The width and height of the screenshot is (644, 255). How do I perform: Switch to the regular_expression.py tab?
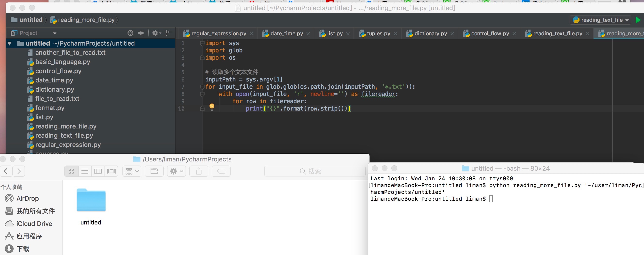pyautogui.click(x=218, y=33)
